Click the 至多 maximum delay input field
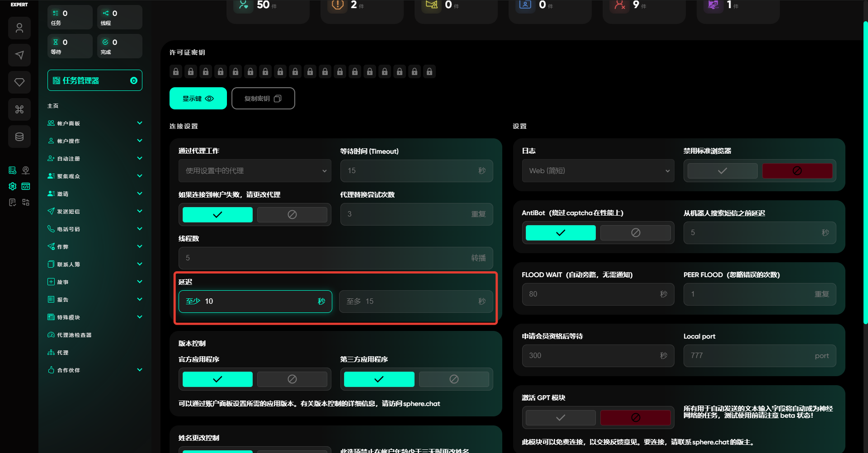This screenshot has width=868, height=453. tap(415, 302)
